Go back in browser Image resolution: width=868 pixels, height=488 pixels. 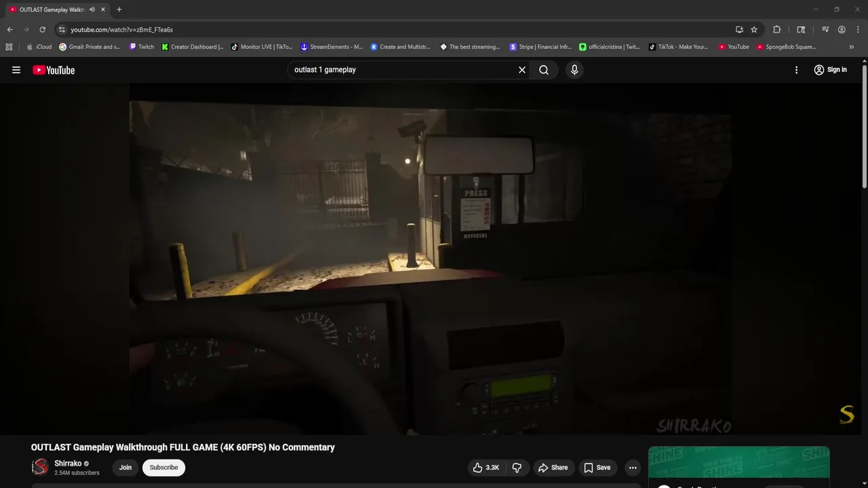pos(9,30)
